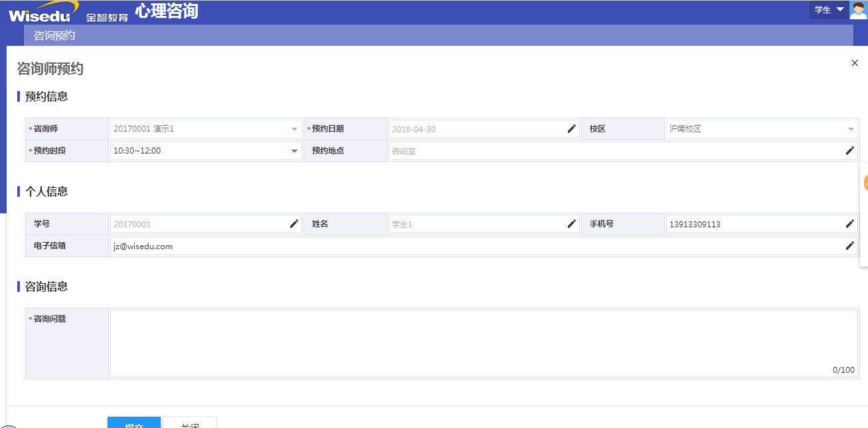
Task: Click the 心理咨询 title text
Action: 166,11
